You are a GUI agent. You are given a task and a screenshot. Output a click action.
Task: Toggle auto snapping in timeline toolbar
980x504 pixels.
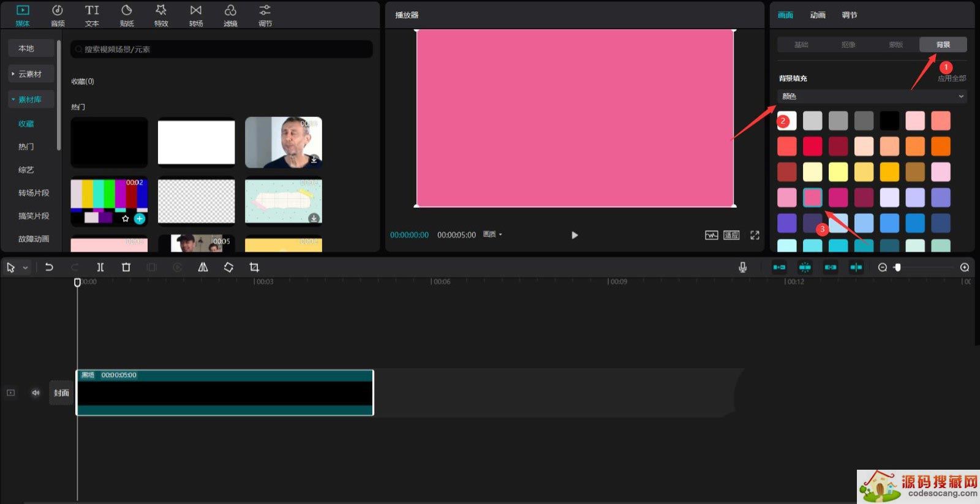point(805,268)
